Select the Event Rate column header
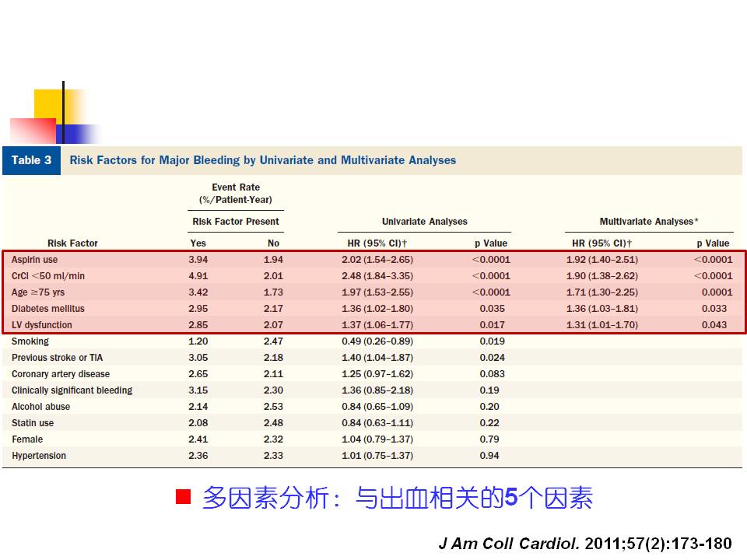The image size is (747, 560). pos(236,194)
